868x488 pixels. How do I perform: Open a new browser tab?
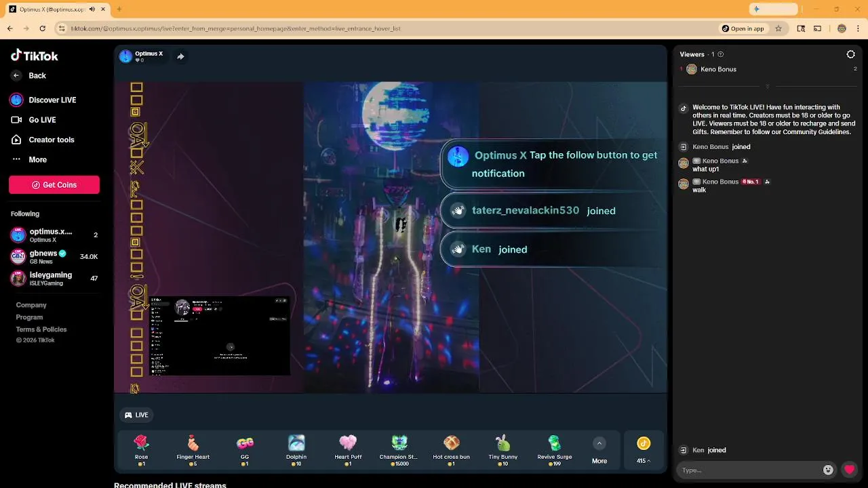pos(119,9)
